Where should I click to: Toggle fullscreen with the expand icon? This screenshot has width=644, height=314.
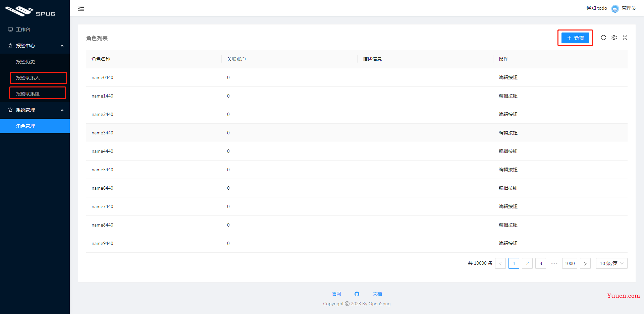click(x=625, y=38)
